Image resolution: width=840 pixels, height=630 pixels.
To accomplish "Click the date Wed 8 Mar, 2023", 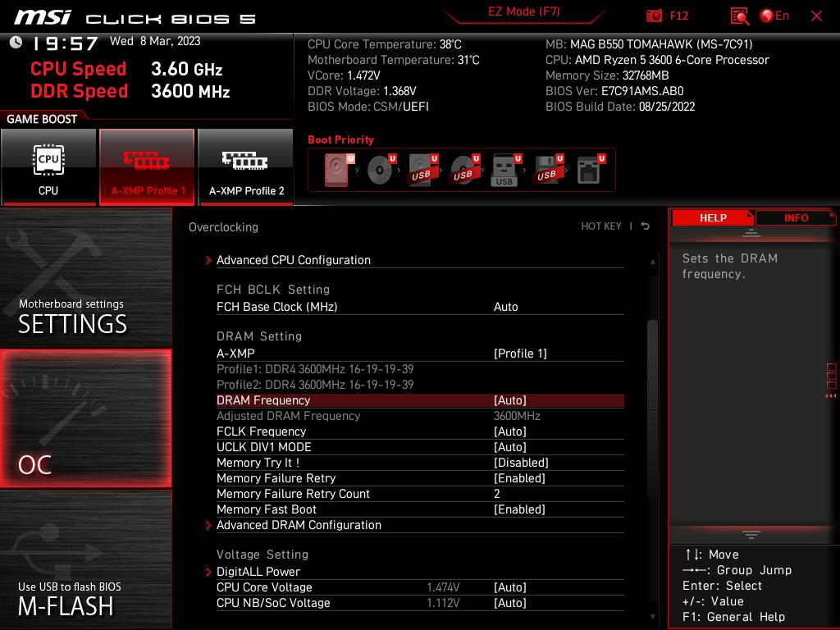I will pos(155,41).
